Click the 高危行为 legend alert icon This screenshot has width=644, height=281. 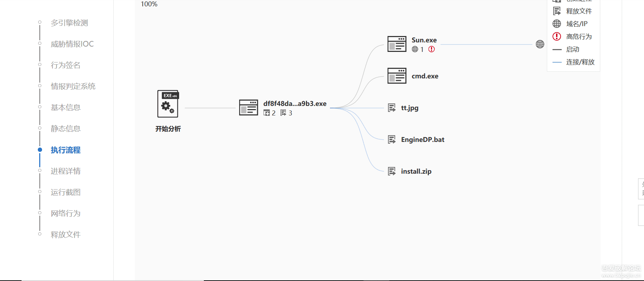[557, 36]
